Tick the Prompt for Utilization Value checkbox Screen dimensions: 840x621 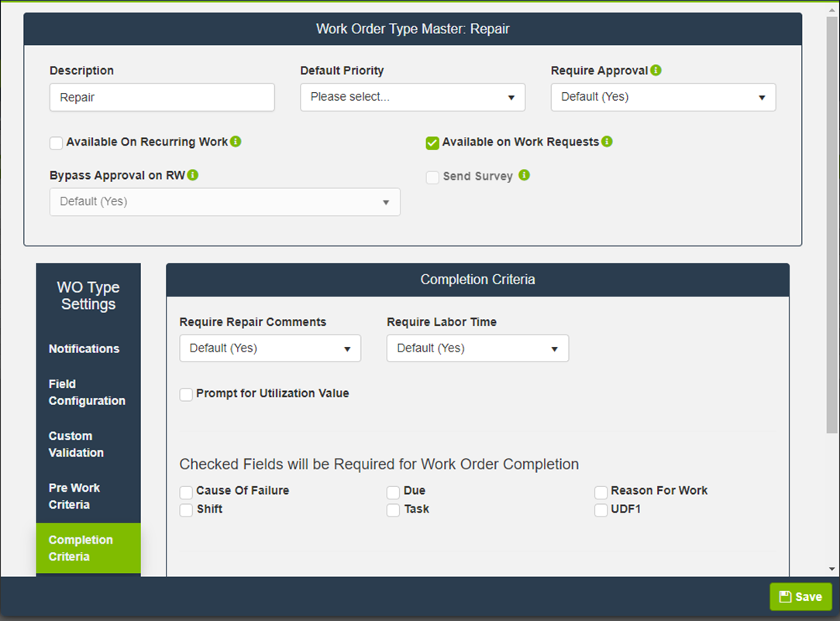pyautogui.click(x=186, y=394)
